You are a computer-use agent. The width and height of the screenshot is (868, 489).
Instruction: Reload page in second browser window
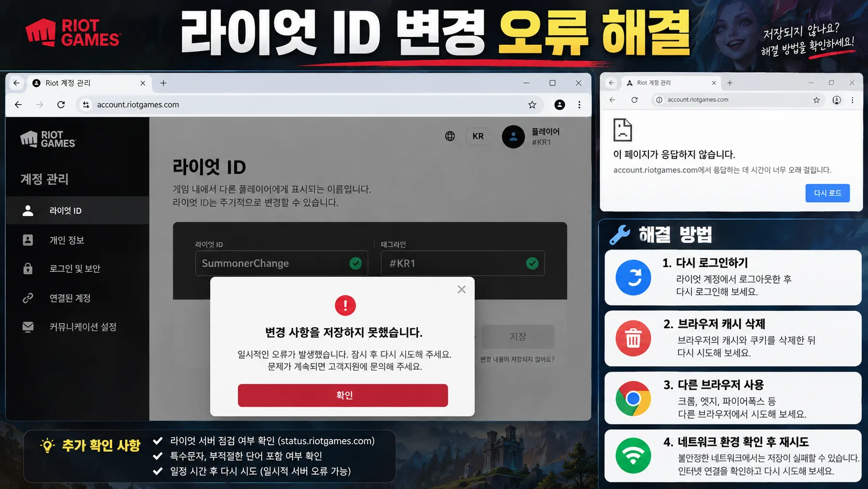pos(634,100)
